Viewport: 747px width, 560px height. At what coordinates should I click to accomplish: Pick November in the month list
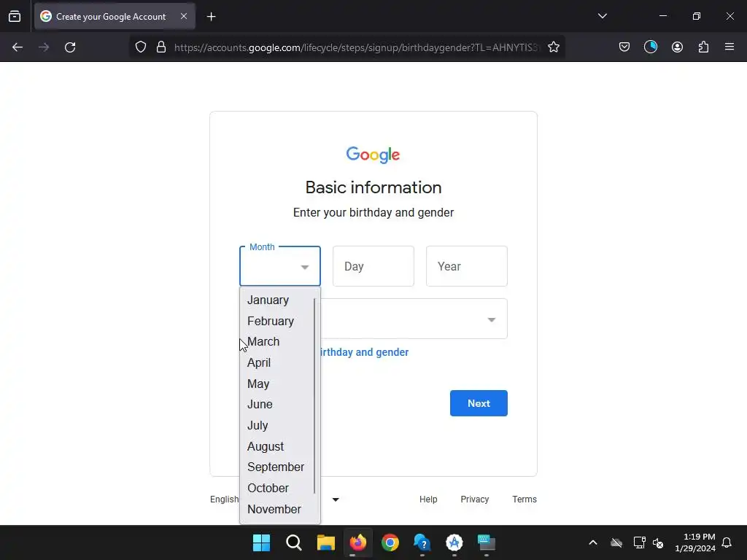[276, 509]
